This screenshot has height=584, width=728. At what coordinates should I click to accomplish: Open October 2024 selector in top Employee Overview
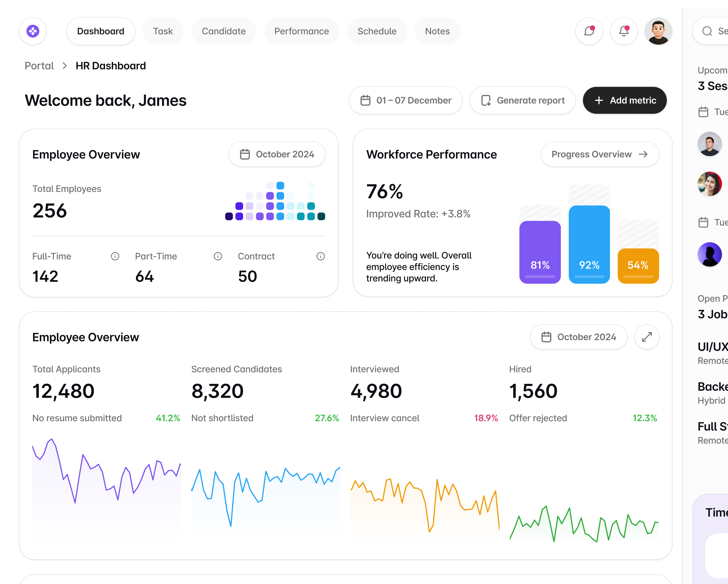click(277, 154)
